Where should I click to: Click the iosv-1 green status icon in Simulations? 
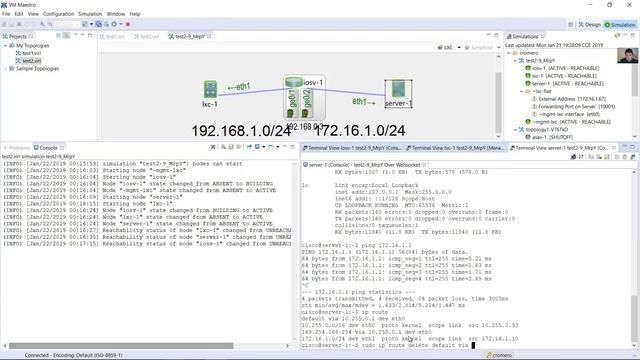[528, 68]
